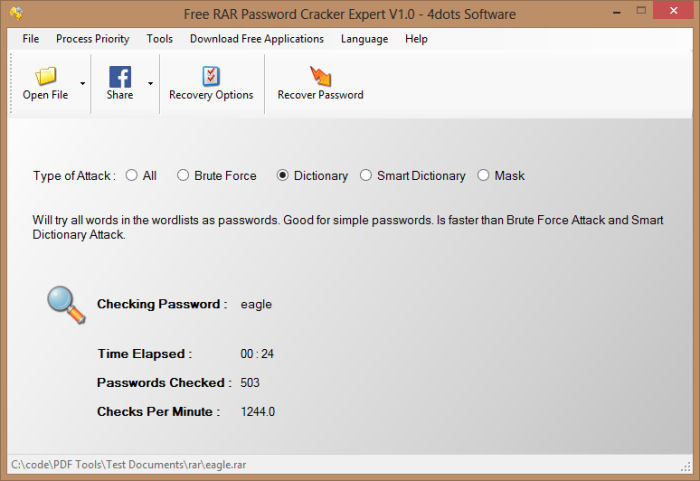The image size is (700, 481).
Task: Select the Mask attack type
Action: click(483, 175)
